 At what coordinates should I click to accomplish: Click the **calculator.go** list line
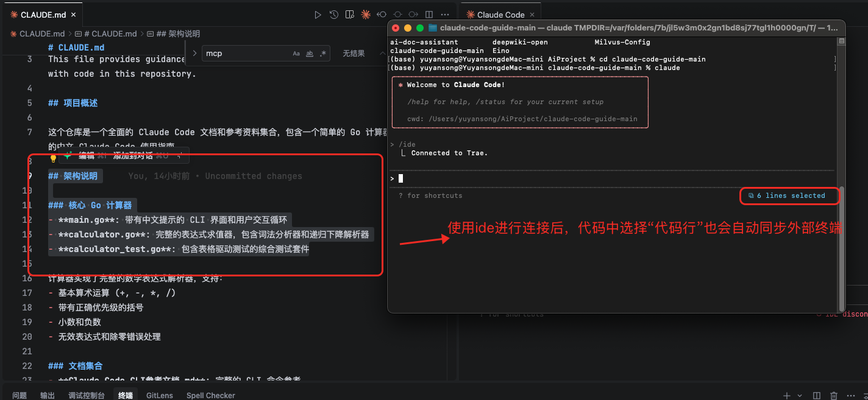point(209,234)
